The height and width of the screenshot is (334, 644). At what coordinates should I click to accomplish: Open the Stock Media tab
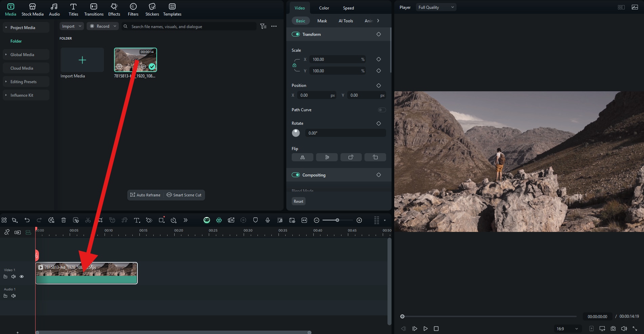32,10
